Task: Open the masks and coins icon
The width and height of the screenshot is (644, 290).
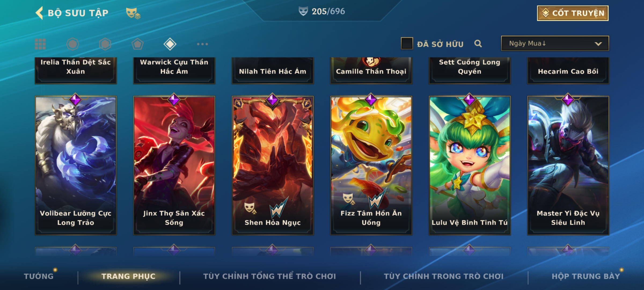Action: pyautogui.click(x=133, y=13)
